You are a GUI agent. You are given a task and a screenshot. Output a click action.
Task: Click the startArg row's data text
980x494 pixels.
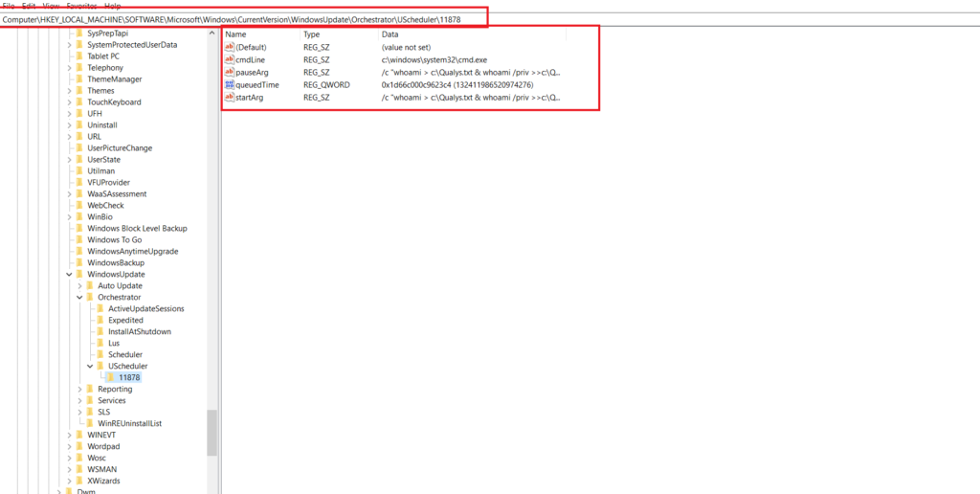coord(471,98)
